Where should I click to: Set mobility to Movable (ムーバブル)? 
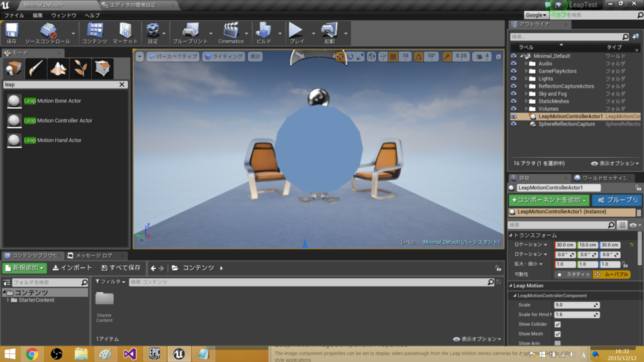pyautogui.click(x=611, y=274)
